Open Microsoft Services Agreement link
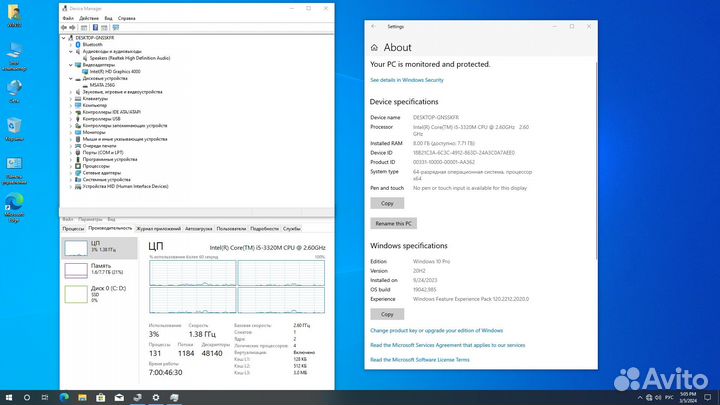720x405 pixels. coord(448,345)
